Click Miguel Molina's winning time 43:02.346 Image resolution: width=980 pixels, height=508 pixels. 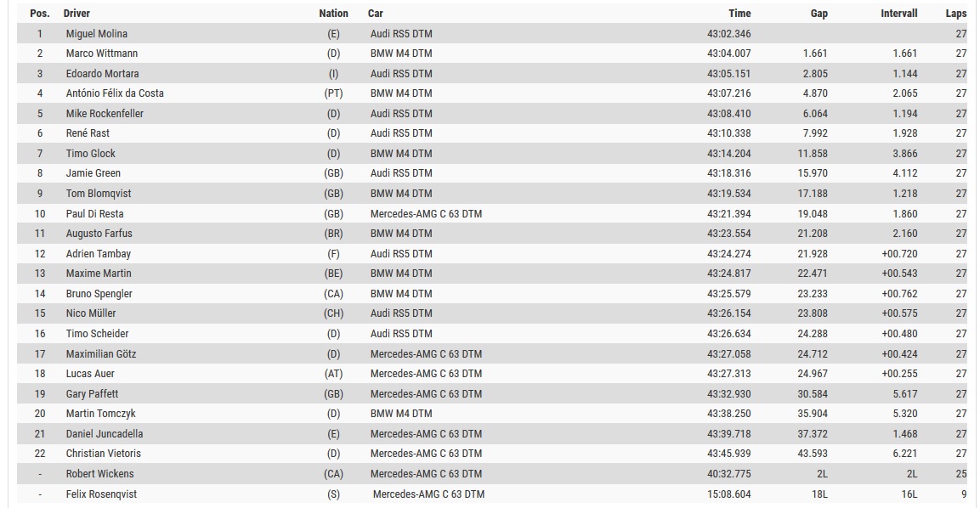(x=728, y=34)
